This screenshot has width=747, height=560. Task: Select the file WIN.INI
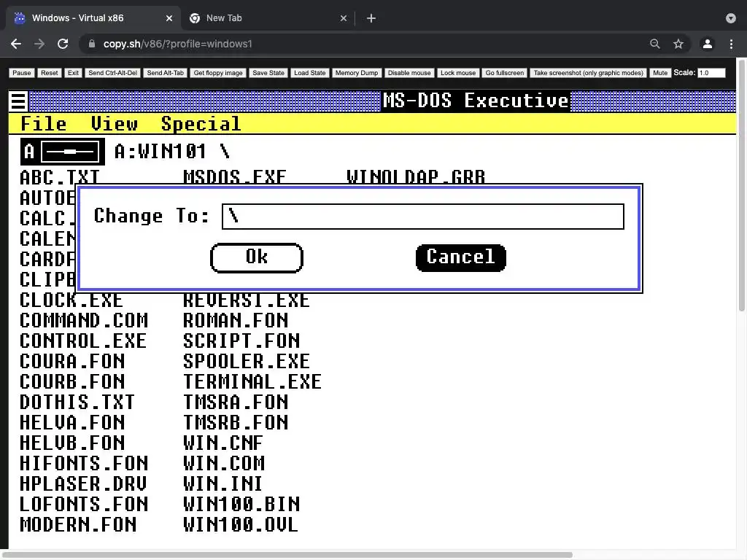click(223, 484)
